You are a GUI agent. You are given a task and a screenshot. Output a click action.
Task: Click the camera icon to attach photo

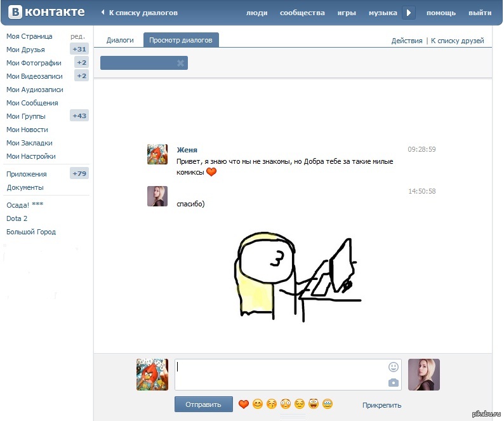[394, 382]
